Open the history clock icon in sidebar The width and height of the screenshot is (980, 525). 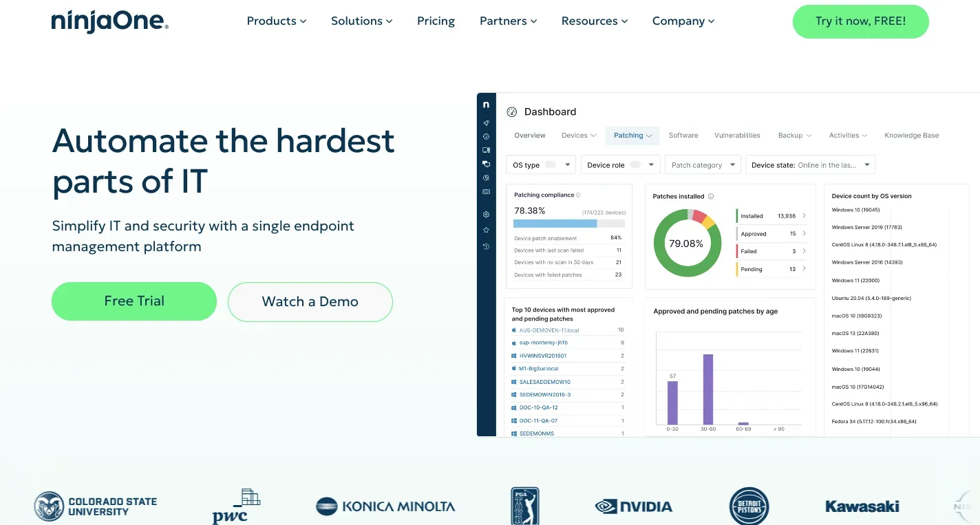pyautogui.click(x=486, y=246)
